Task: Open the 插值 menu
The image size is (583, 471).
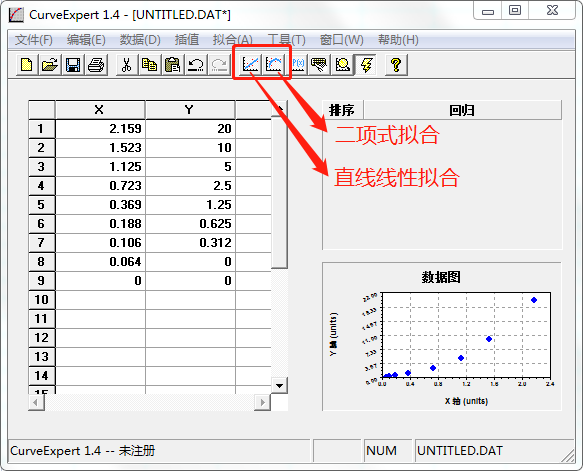Action: (187, 39)
